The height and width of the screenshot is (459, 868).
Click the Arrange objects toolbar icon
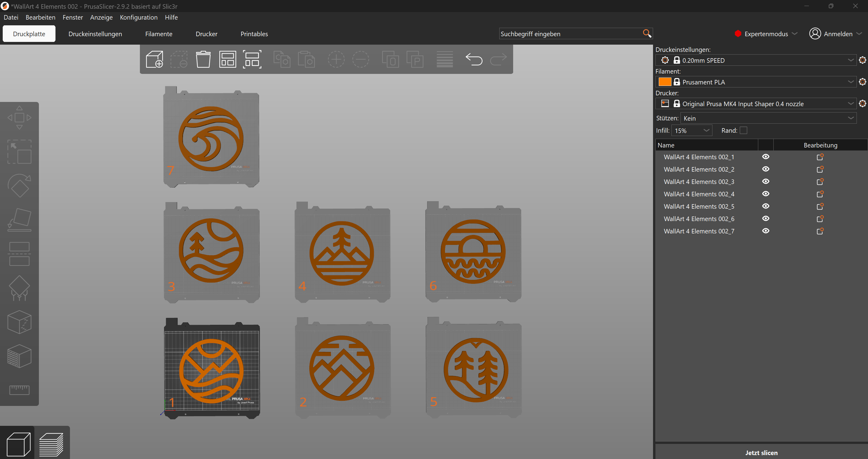(228, 59)
